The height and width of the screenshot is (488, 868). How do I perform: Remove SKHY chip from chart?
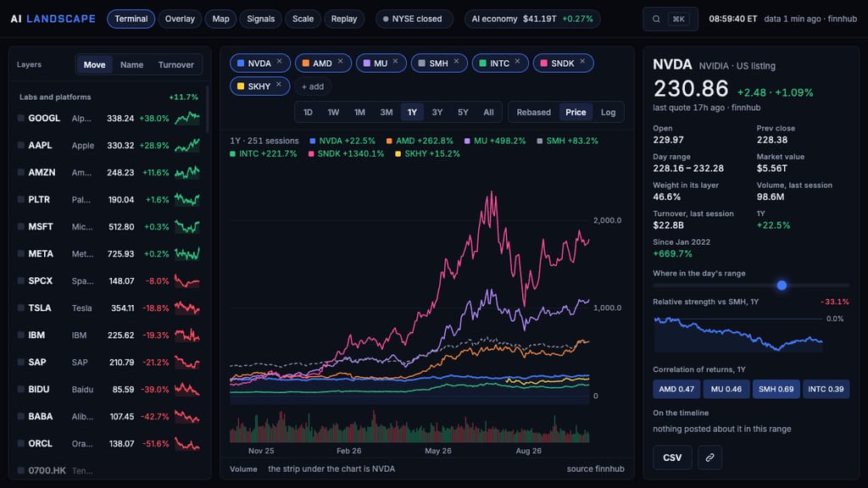point(278,86)
